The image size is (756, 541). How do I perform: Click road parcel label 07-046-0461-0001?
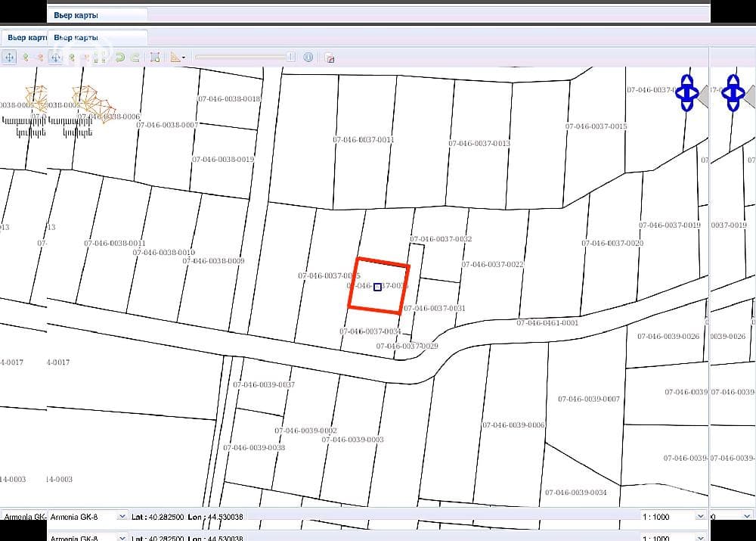547,323
